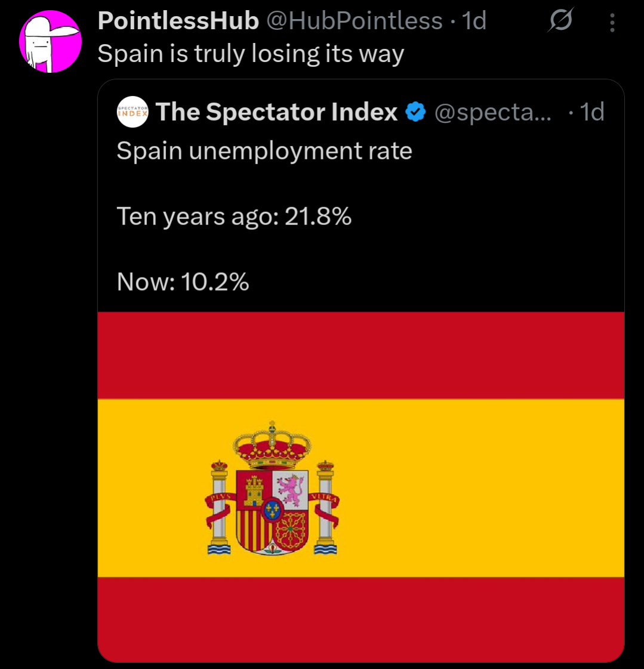Click the purple lion in the shield
The height and width of the screenshot is (669, 644).
[x=290, y=489]
